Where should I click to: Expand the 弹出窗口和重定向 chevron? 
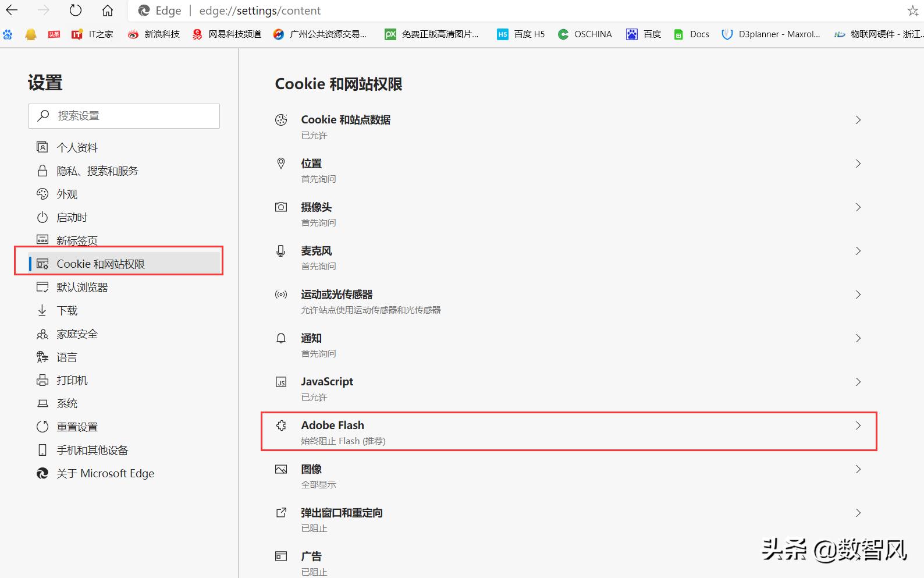(x=858, y=513)
